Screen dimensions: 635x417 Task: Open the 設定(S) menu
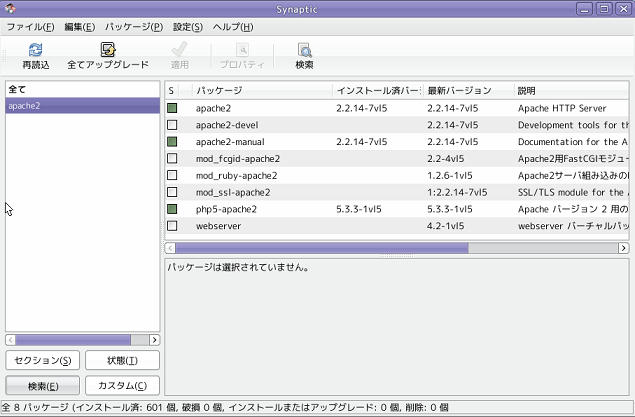pyautogui.click(x=188, y=27)
